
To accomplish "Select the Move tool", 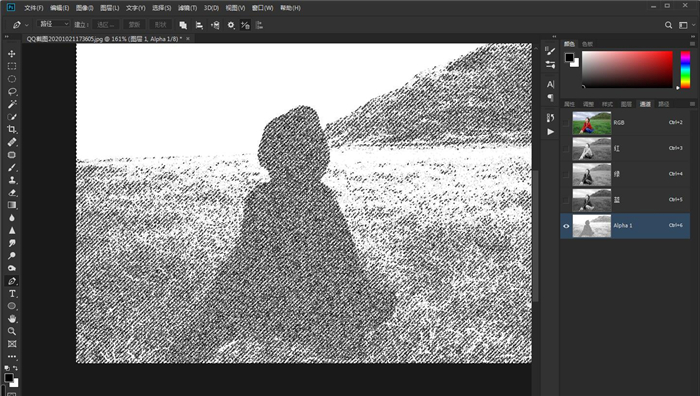I will point(12,54).
